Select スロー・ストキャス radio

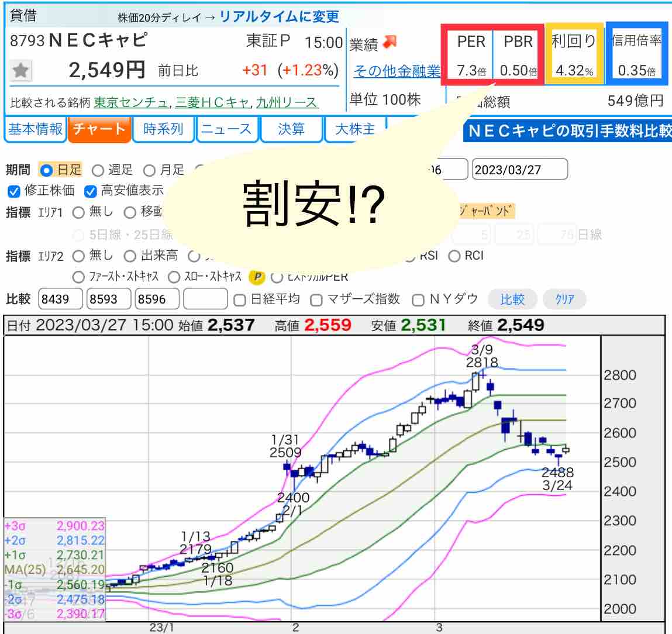[174, 277]
